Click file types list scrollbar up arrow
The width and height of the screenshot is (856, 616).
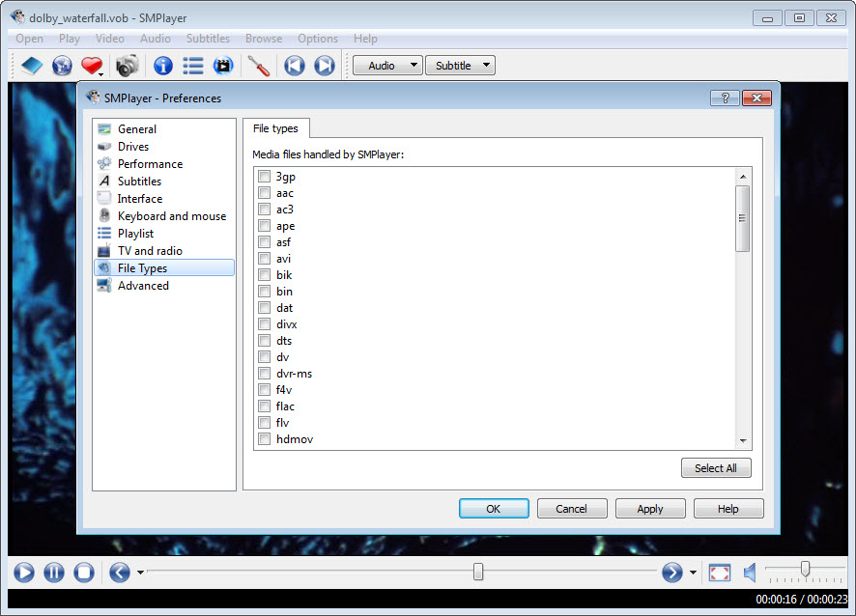click(x=742, y=177)
